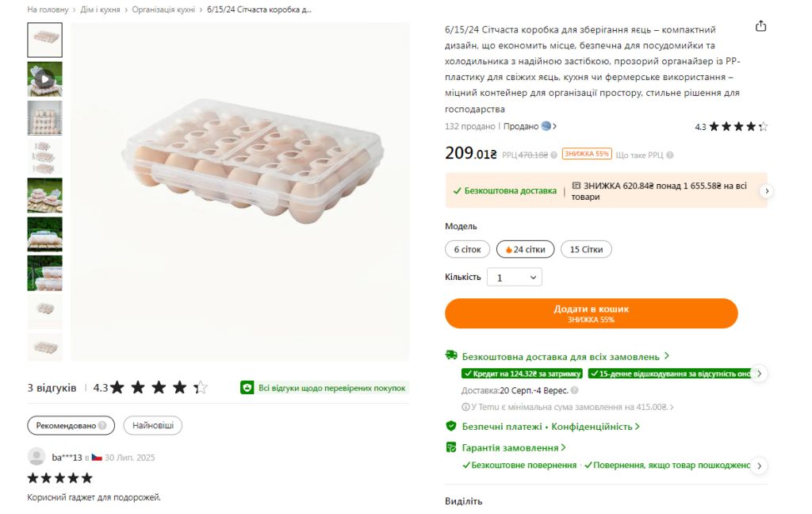Screen dimensions: 812x514
Task: Expand the free delivery discount banner arrow
Action: [x=767, y=191]
